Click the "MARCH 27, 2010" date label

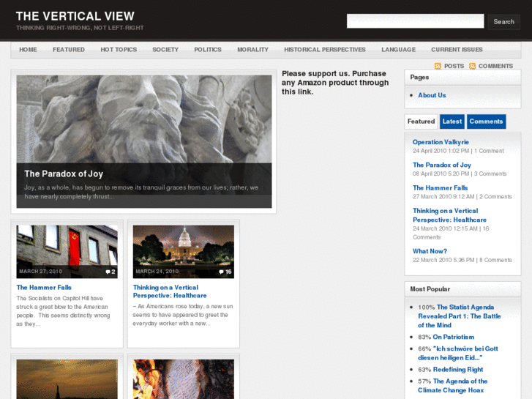(40, 272)
